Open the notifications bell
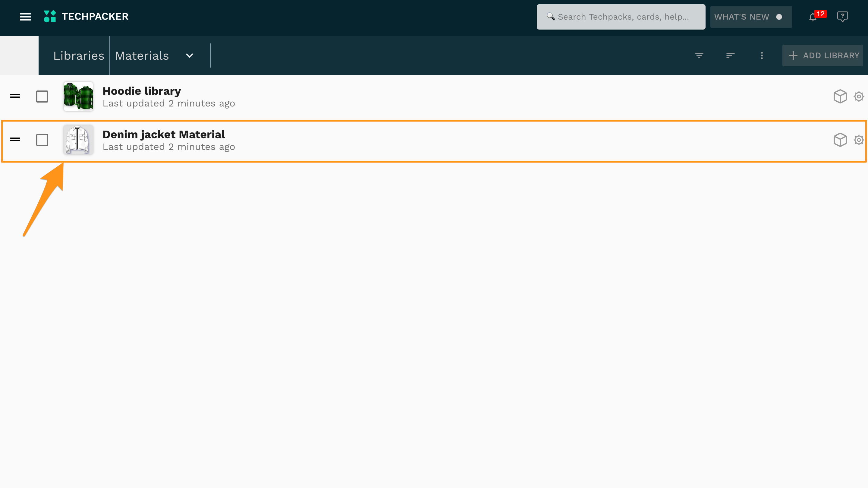Image resolution: width=868 pixels, height=488 pixels. 813,17
